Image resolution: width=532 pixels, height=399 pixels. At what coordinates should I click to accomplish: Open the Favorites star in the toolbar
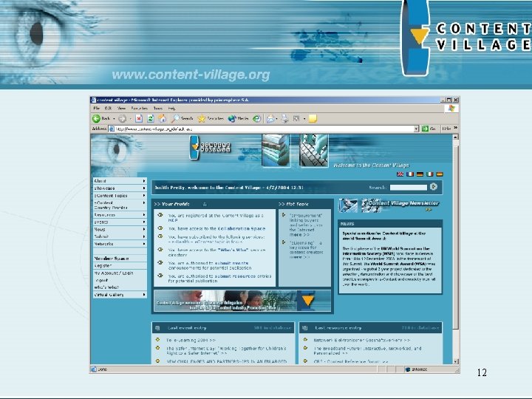pyautogui.click(x=211, y=118)
